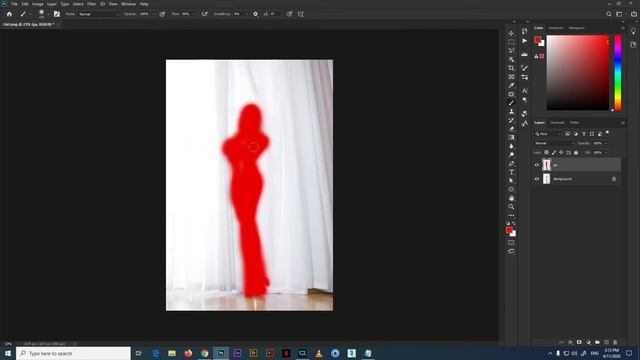Image resolution: width=640 pixels, height=360 pixels.
Task: Open the Window menu
Action: [129, 4]
